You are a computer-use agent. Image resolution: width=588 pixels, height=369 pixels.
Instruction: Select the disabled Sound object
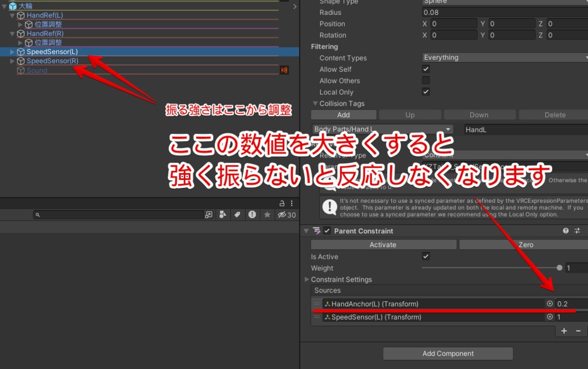37,70
